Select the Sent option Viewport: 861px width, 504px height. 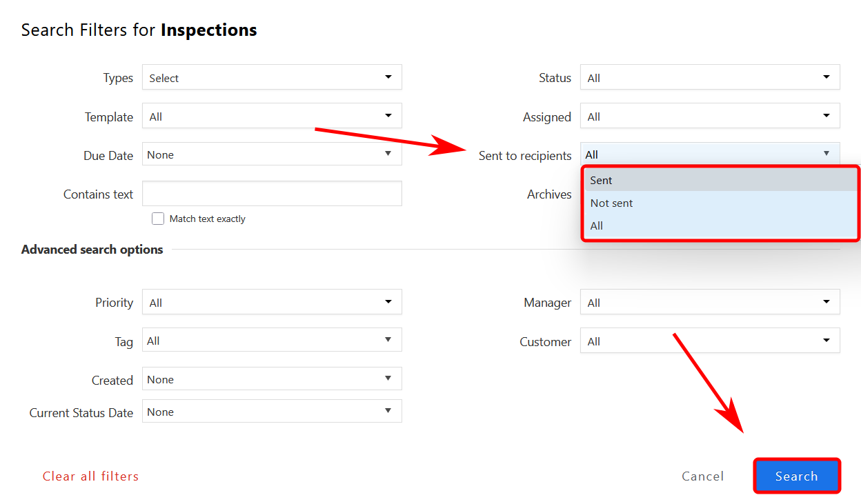coord(720,180)
